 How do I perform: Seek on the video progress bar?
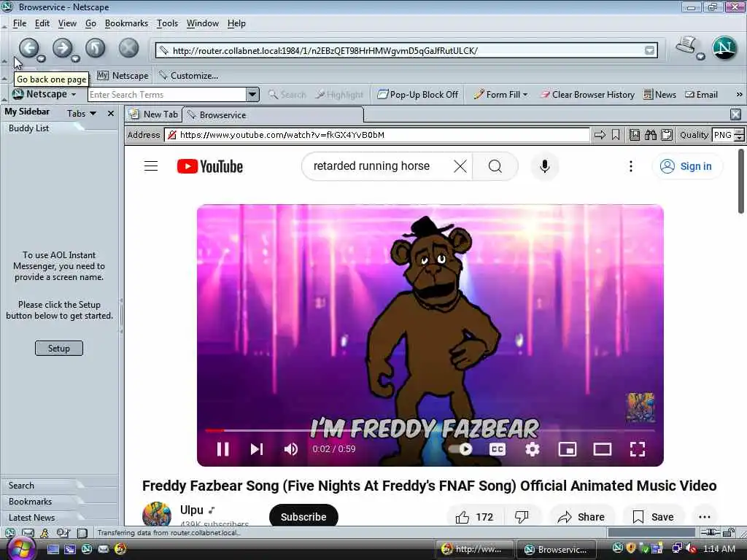click(x=430, y=430)
